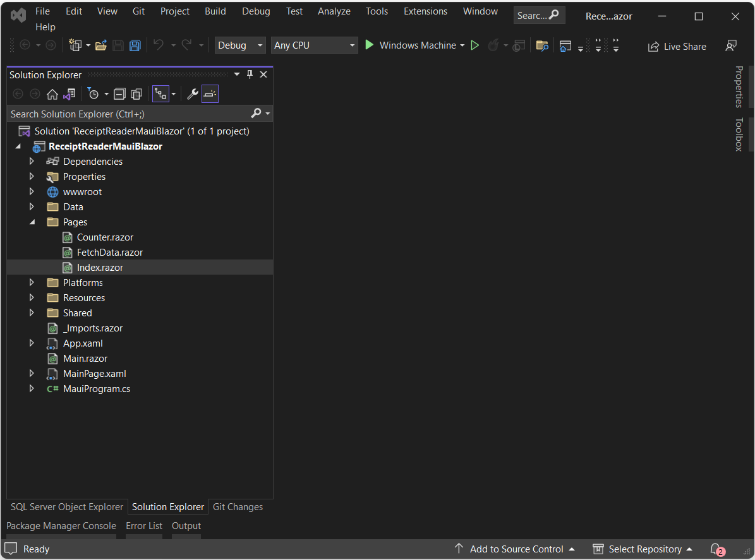
Task: Toggle nested files view button in Solution Explorer
Action: (x=160, y=94)
